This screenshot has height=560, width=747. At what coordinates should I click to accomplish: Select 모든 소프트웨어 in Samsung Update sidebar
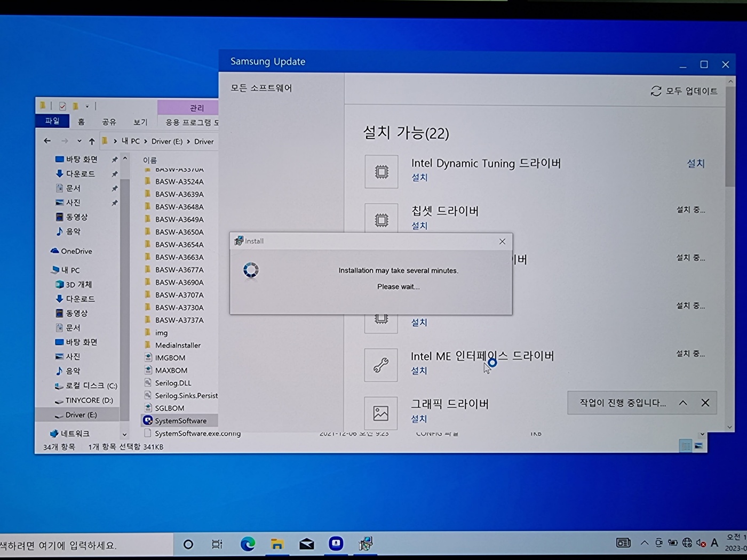[261, 88]
